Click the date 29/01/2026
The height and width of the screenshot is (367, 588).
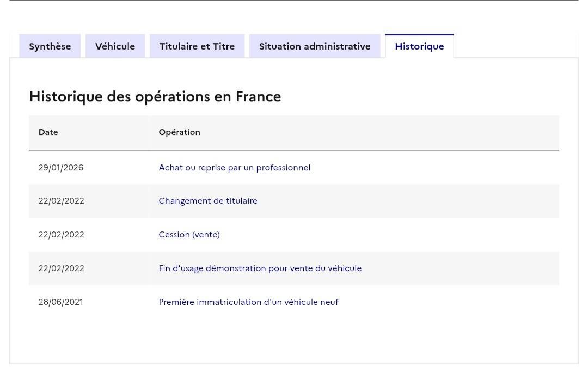tap(61, 168)
